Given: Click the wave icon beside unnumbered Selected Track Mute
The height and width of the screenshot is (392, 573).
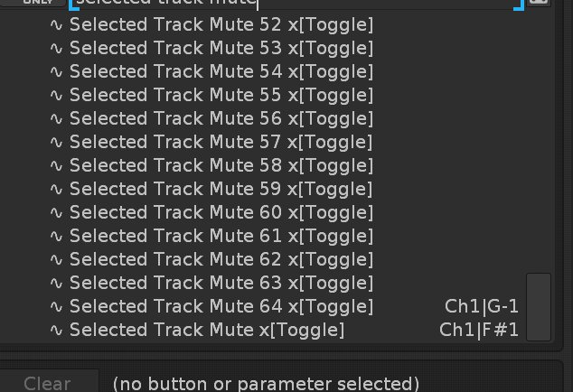Looking at the screenshot, I should (56, 330).
